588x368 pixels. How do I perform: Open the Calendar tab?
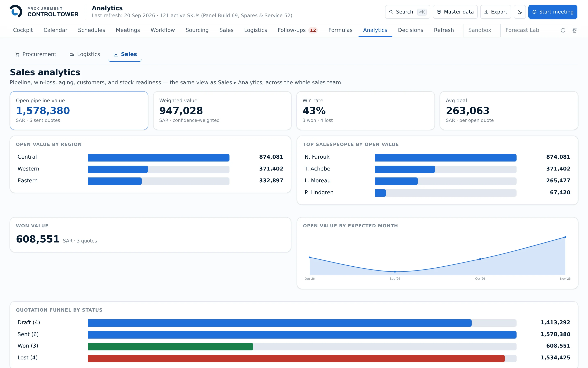point(55,30)
